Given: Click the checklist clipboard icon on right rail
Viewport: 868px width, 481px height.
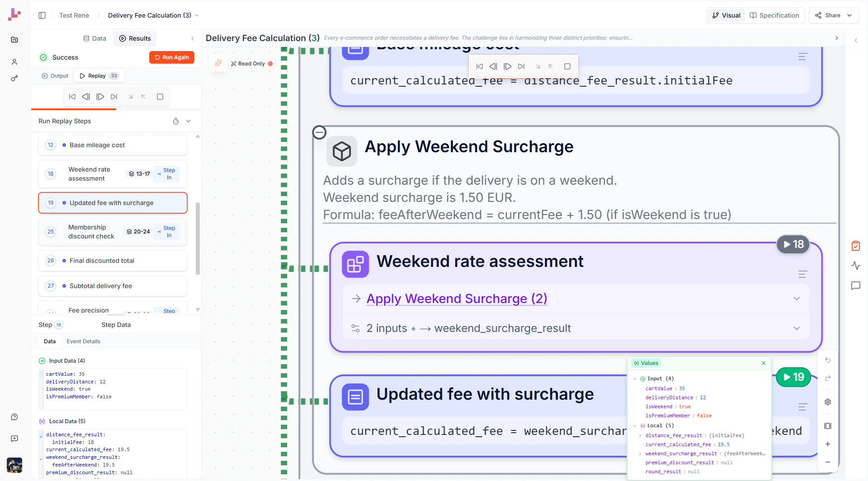Looking at the screenshot, I should coord(856,246).
